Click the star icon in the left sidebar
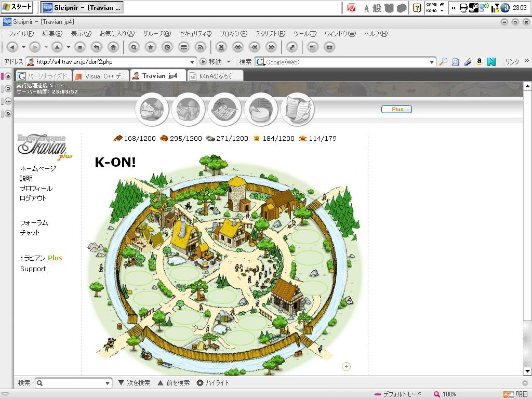Screen dimensions: 532x399 pyautogui.click(x=8, y=76)
